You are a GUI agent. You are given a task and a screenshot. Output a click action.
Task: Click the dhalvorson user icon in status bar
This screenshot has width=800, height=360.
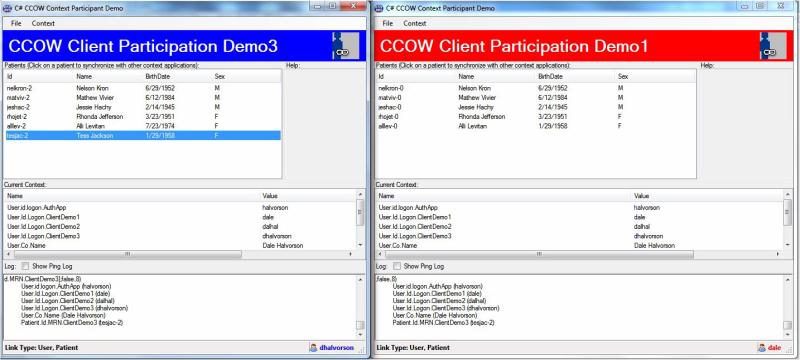(313, 348)
